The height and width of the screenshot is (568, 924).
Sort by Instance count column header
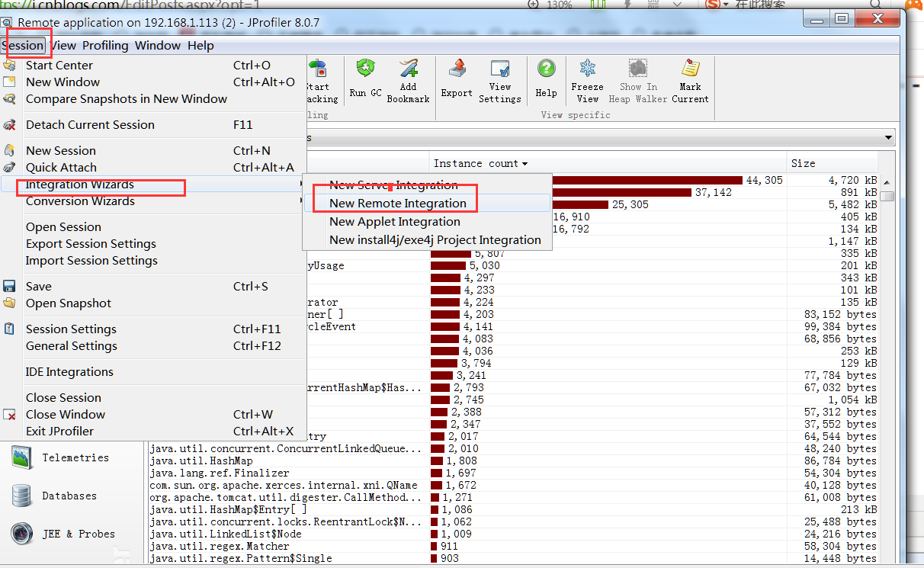click(x=608, y=163)
